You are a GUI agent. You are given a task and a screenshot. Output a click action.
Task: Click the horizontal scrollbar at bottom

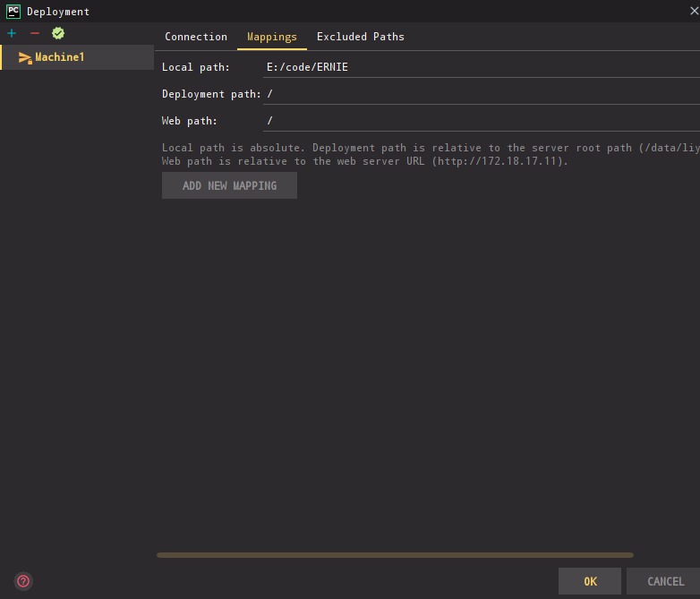(395, 555)
